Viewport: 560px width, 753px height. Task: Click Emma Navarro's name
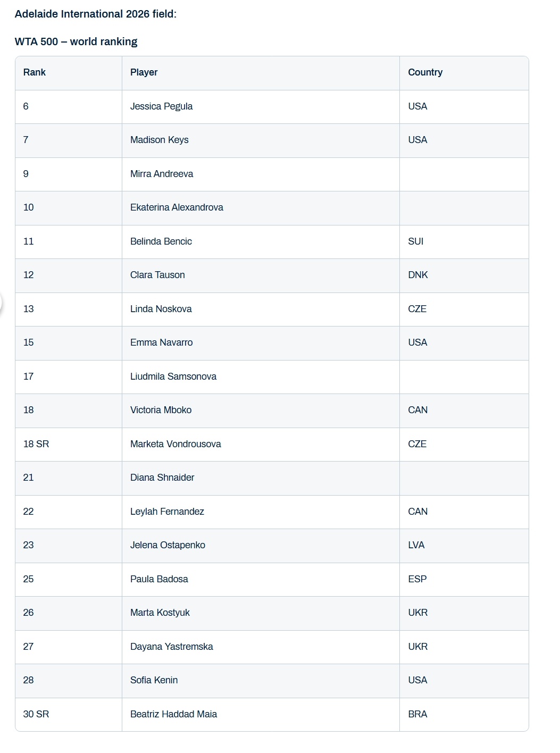point(161,342)
